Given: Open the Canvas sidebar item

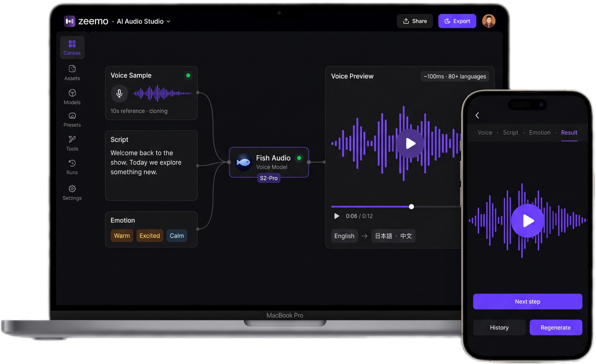Looking at the screenshot, I should (72, 48).
